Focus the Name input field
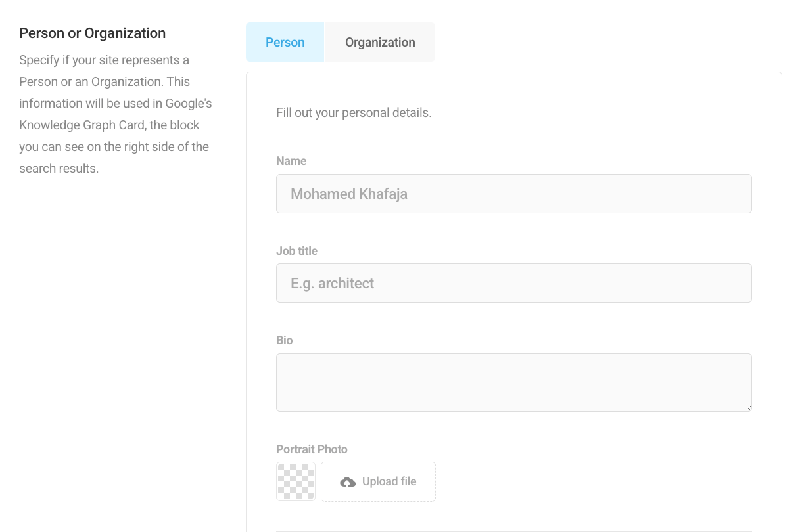This screenshot has width=802, height=532. (x=513, y=194)
